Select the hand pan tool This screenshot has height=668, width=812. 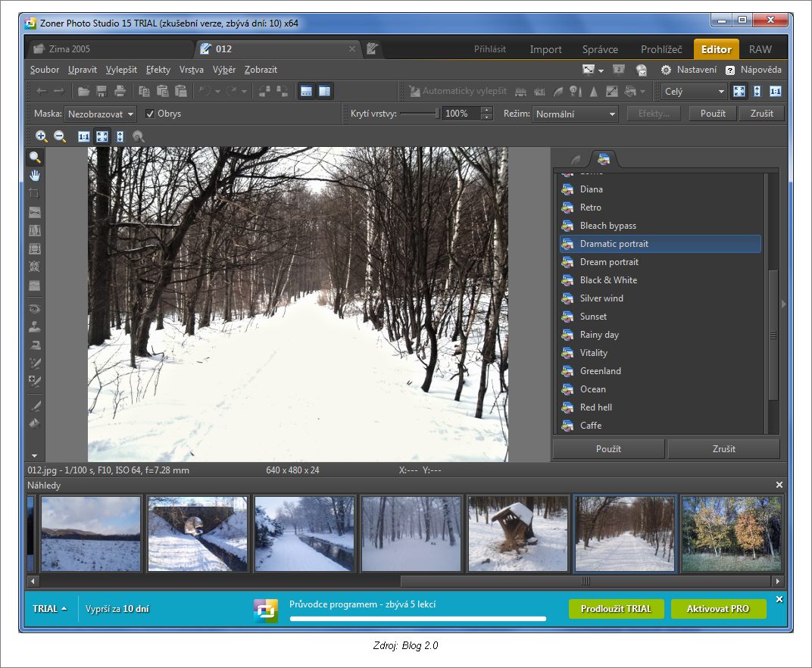35,175
